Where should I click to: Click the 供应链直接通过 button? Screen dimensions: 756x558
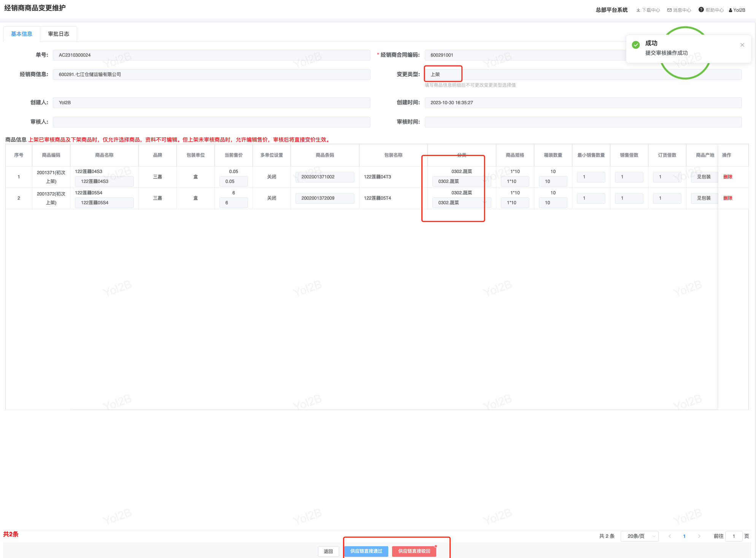[366, 551]
